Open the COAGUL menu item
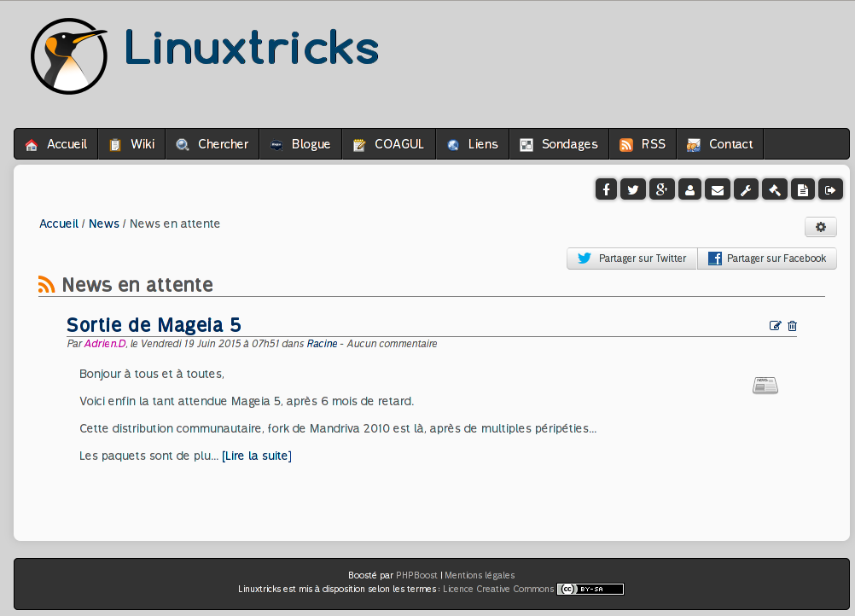855x616 pixels. 389,144
